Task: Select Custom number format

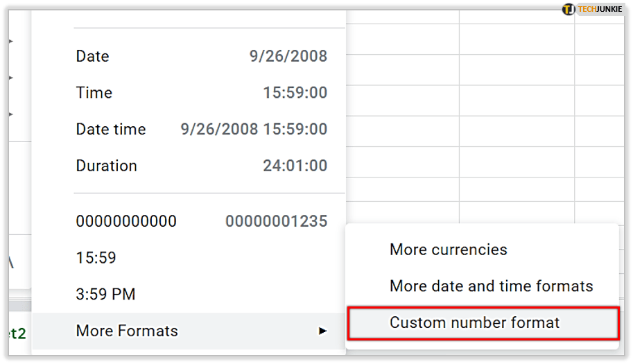Action: (474, 323)
